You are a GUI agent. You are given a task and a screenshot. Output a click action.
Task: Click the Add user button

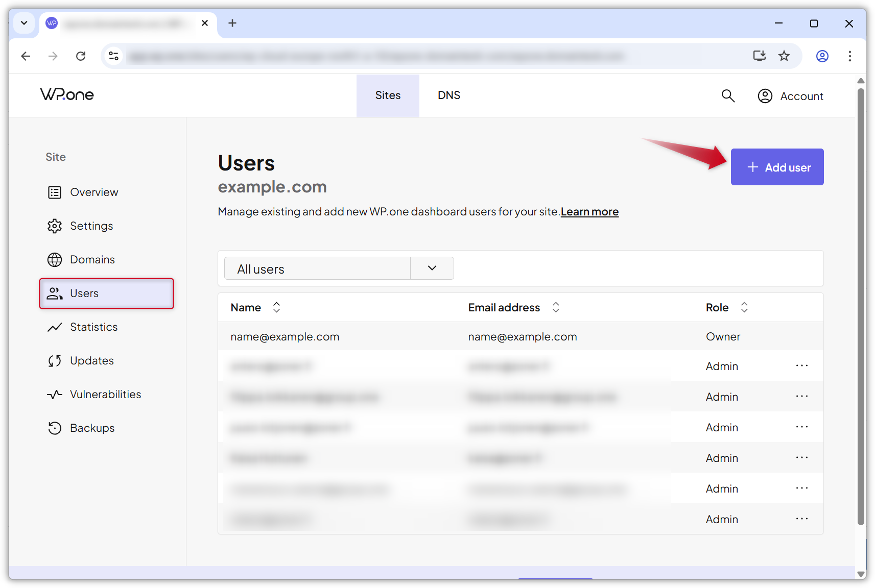pos(777,167)
